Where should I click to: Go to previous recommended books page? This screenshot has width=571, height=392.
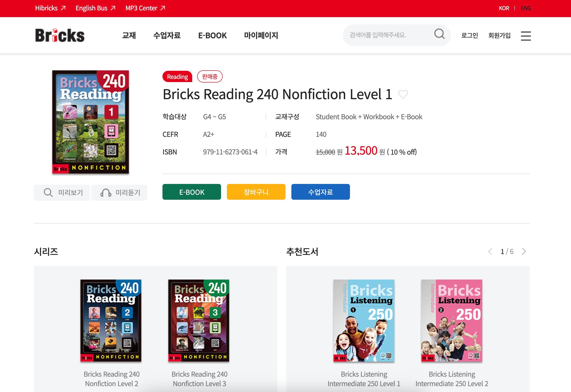pos(490,251)
